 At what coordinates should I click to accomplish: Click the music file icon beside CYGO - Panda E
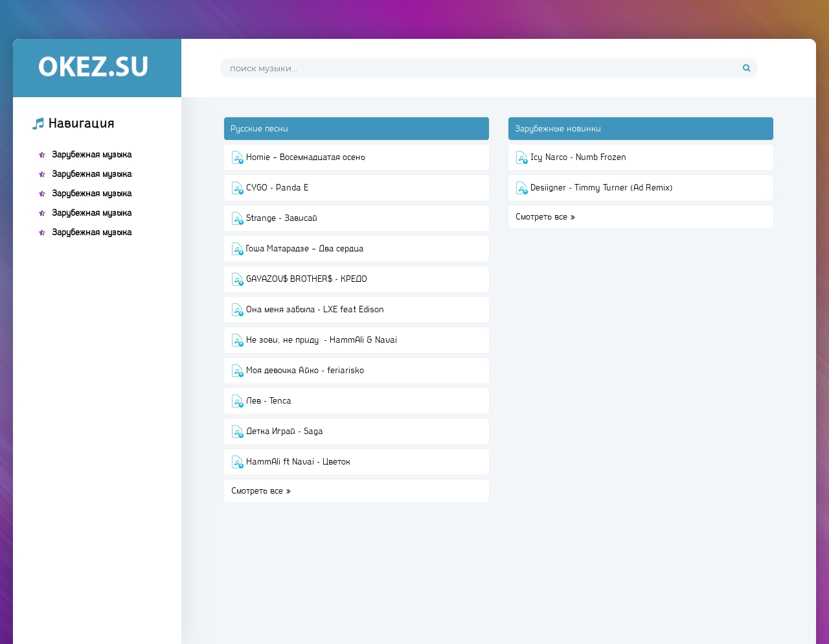pyautogui.click(x=238, y=188)
